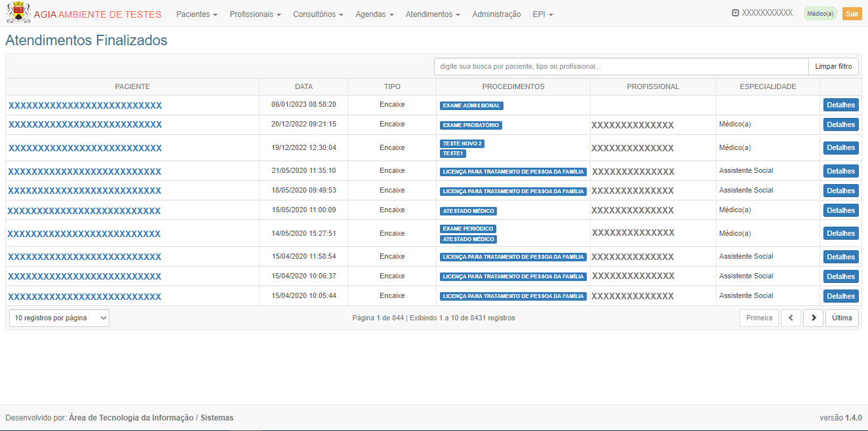868x431 pixels.
Task: Click the Médico(a) green badge in header
Action: coord(820,14)
